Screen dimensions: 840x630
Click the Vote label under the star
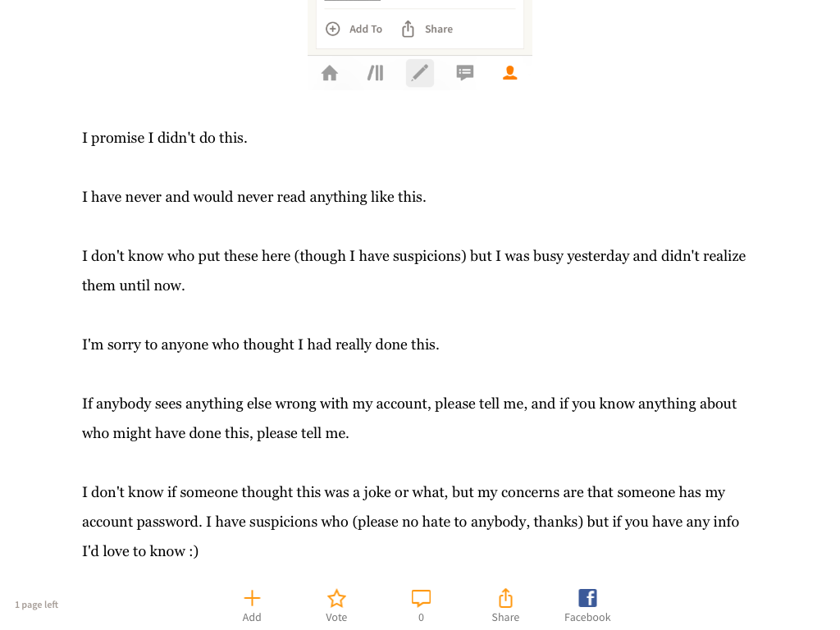pyautogui.click(x=336, y=617)
